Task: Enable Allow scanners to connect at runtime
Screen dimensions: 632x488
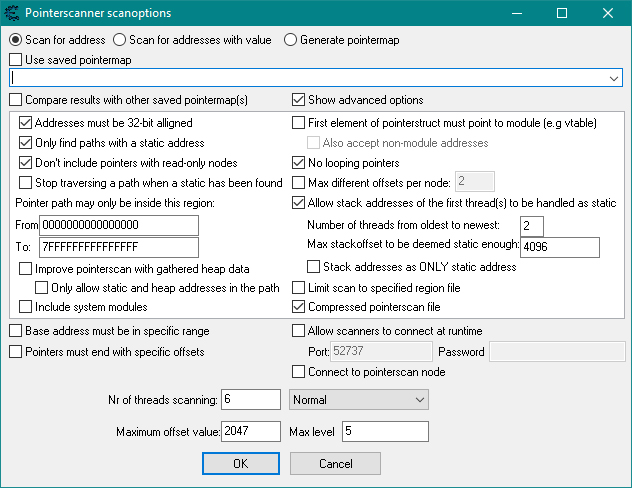Action: [299, 331]
